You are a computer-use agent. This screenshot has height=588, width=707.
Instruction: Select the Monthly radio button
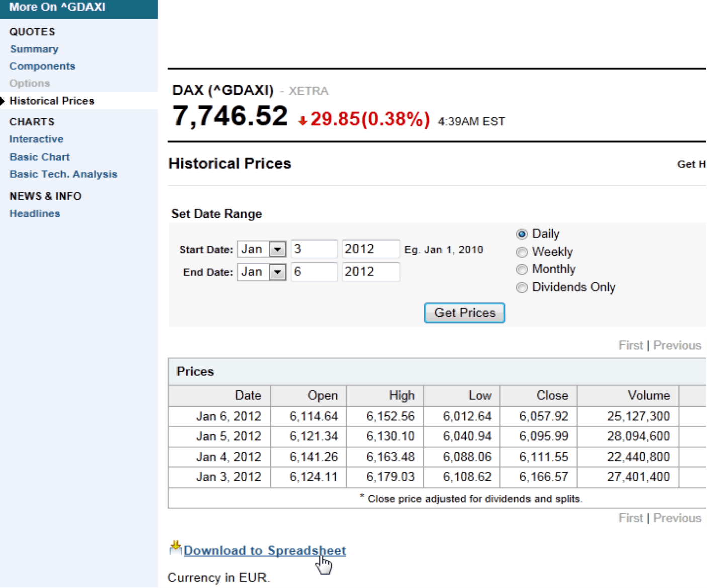pos(522,270)
